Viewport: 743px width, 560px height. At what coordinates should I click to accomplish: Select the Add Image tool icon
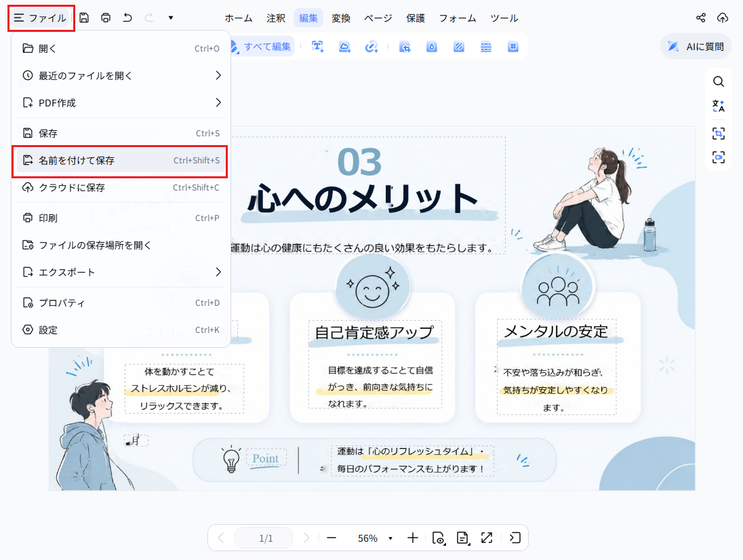click(x=344, y=46)
